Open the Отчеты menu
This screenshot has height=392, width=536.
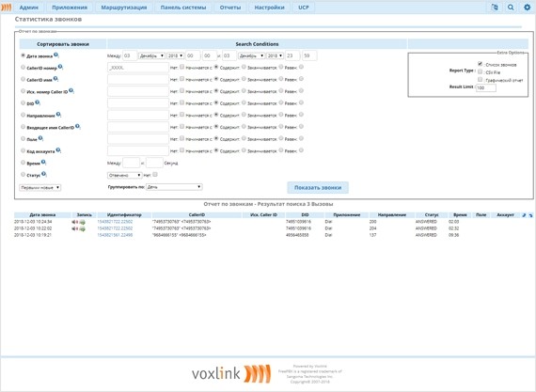230,8
